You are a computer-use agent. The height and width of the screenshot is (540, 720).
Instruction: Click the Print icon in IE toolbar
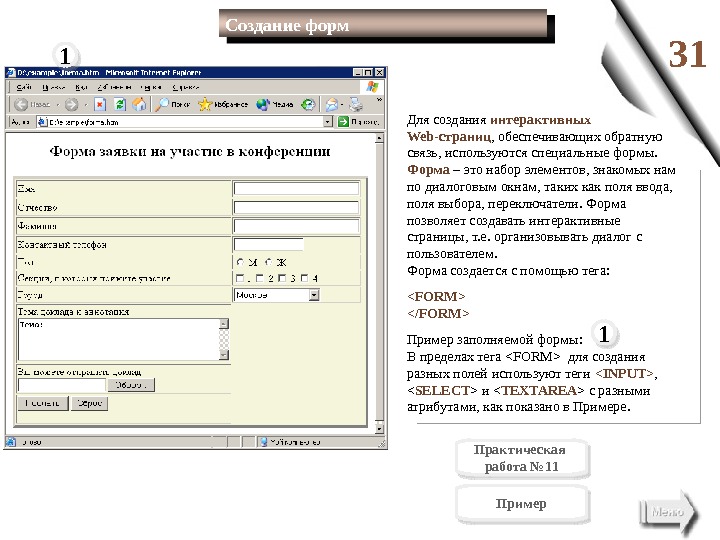tap(356, 105)
